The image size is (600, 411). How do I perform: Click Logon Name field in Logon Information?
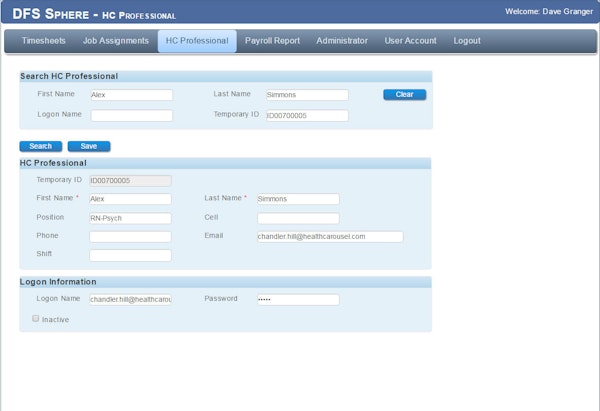[130, 299]
